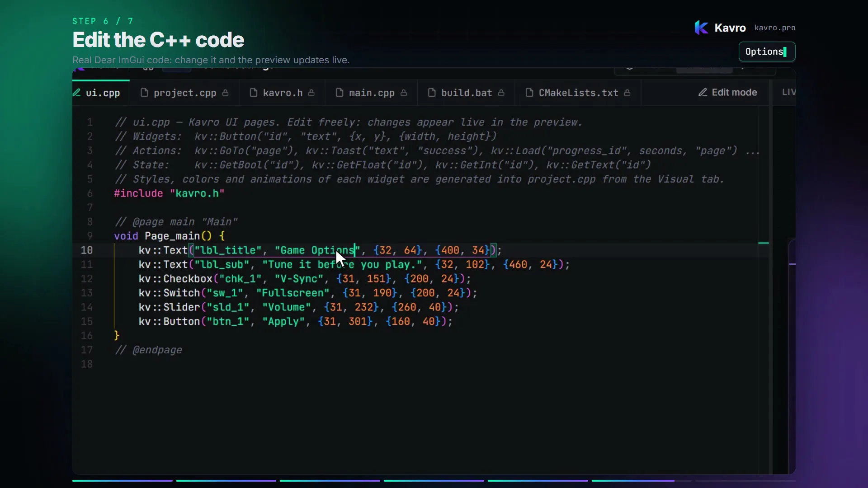
Task: Click the kv::Button "Apply" code line
Action: point(295,322)
